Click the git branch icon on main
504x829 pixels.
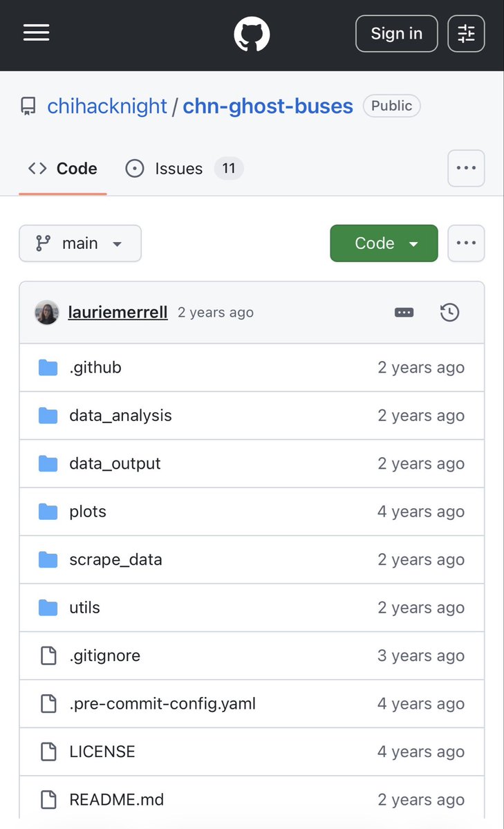point(43,243)
